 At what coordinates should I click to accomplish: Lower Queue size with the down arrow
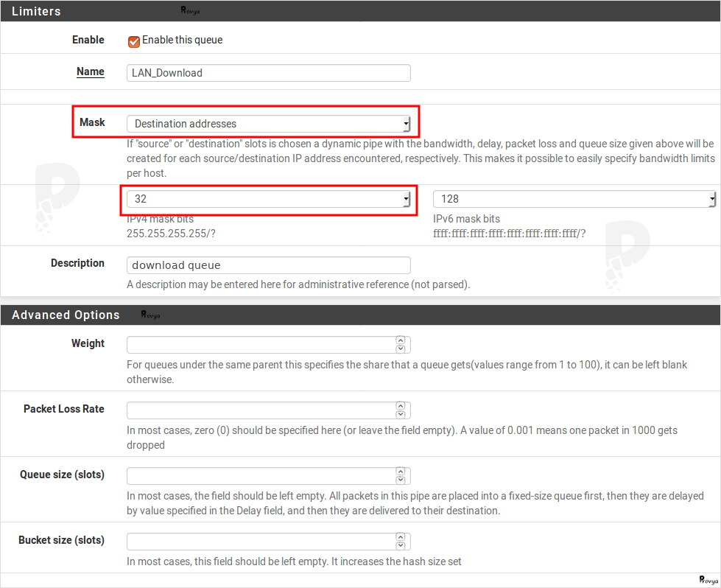(401, 480)
